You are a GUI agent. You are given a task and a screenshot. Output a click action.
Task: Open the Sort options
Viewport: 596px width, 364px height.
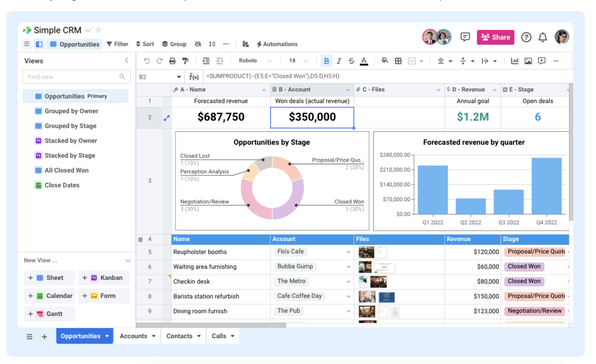(x=145, y=44)
